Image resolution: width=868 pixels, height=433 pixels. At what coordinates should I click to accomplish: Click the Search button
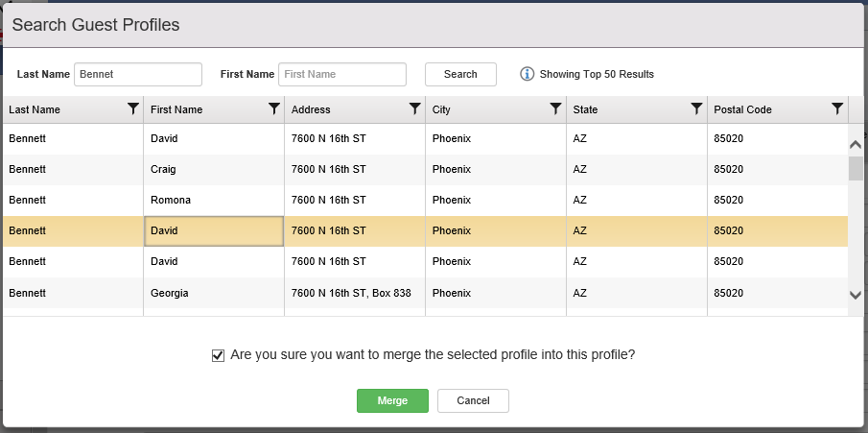(460, 74)
